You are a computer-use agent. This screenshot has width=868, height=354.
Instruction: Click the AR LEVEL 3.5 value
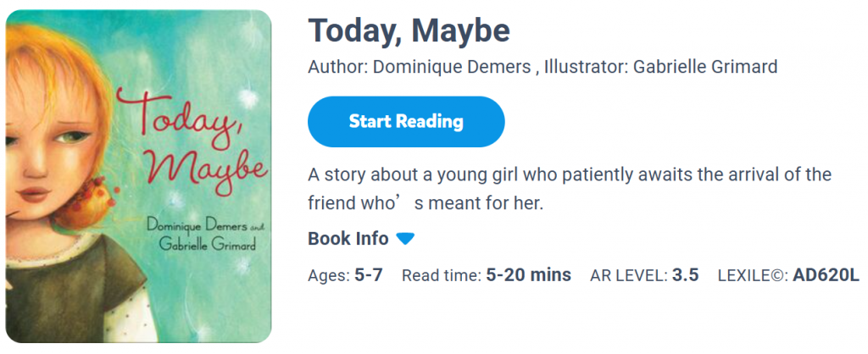685,275
